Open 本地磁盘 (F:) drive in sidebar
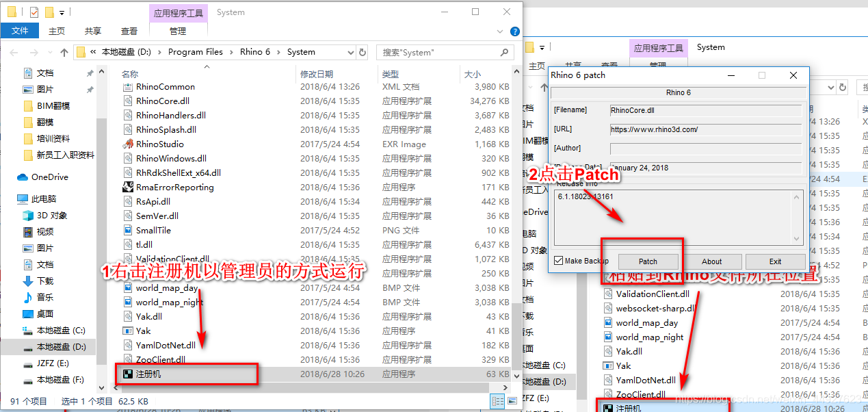The width and height of the screenshot is (868, 412). [x=53, y=380]
